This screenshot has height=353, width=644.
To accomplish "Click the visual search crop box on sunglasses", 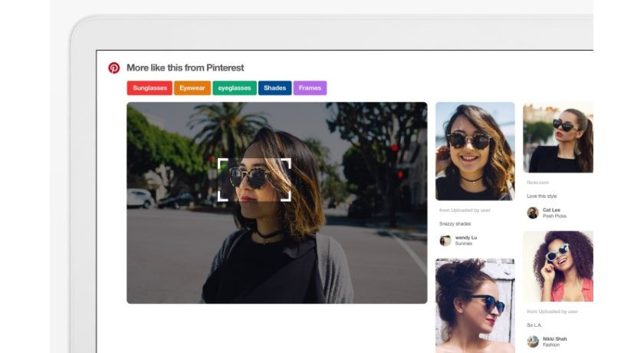I will [x=255, y=180].
